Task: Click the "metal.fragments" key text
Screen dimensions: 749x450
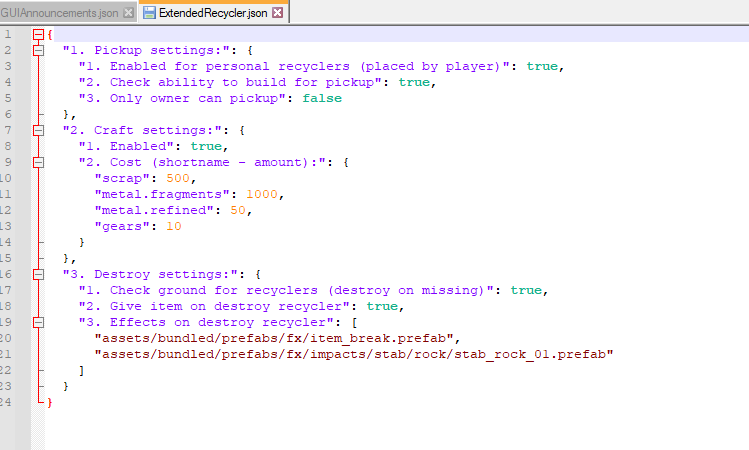Action: coord(162,194)
